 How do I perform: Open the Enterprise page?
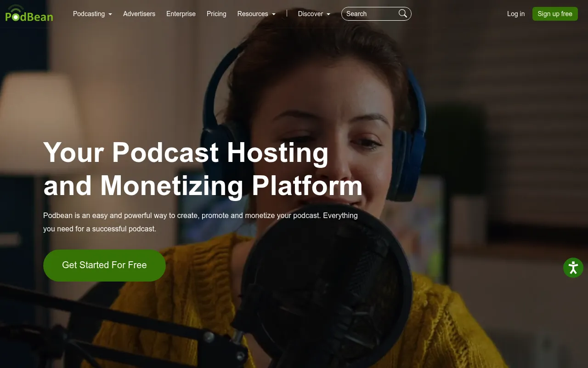coord(181,14)
